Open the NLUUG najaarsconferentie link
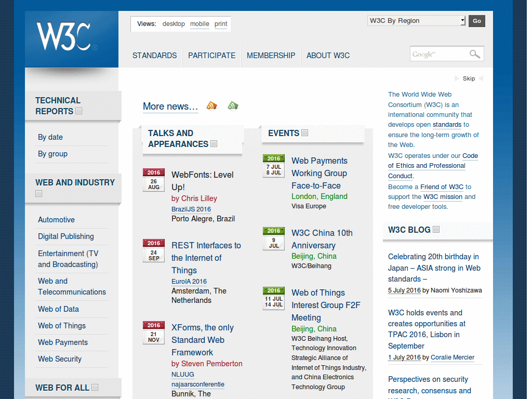Viewport: 532px width, 399px height. point(198,379)
